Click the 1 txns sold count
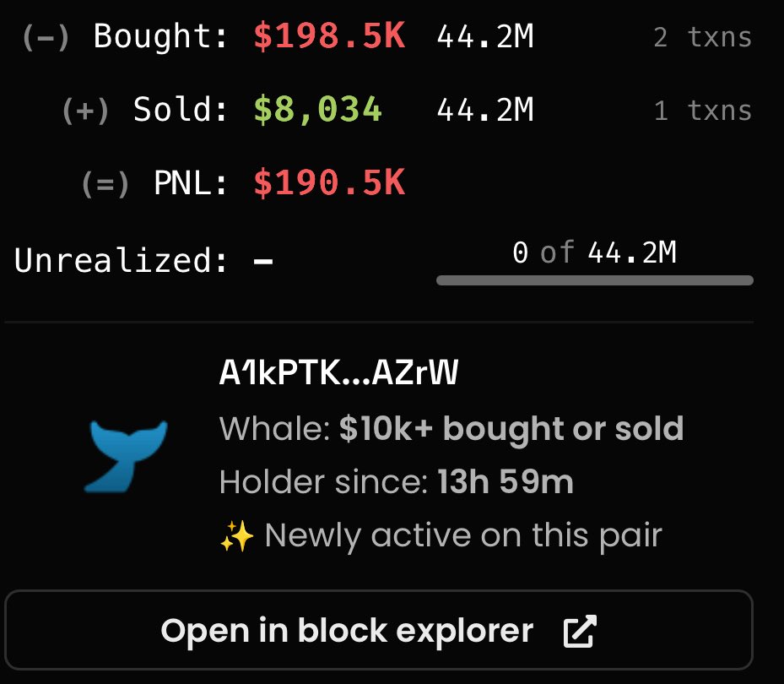 (x=702, y=111)
